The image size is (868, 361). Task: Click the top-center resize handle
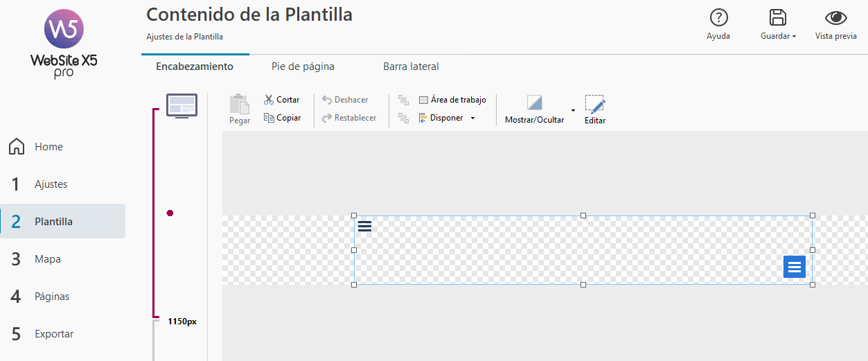tap(583, 215)
